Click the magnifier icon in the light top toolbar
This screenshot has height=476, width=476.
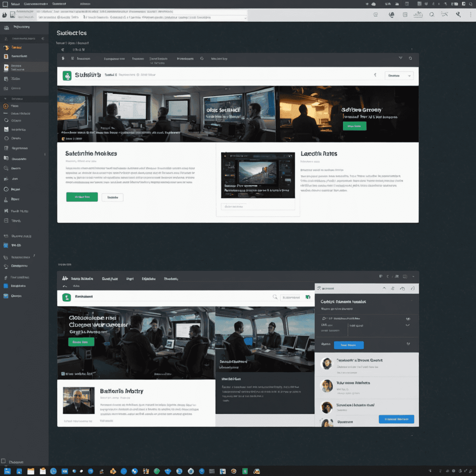[x=432, y=15]
